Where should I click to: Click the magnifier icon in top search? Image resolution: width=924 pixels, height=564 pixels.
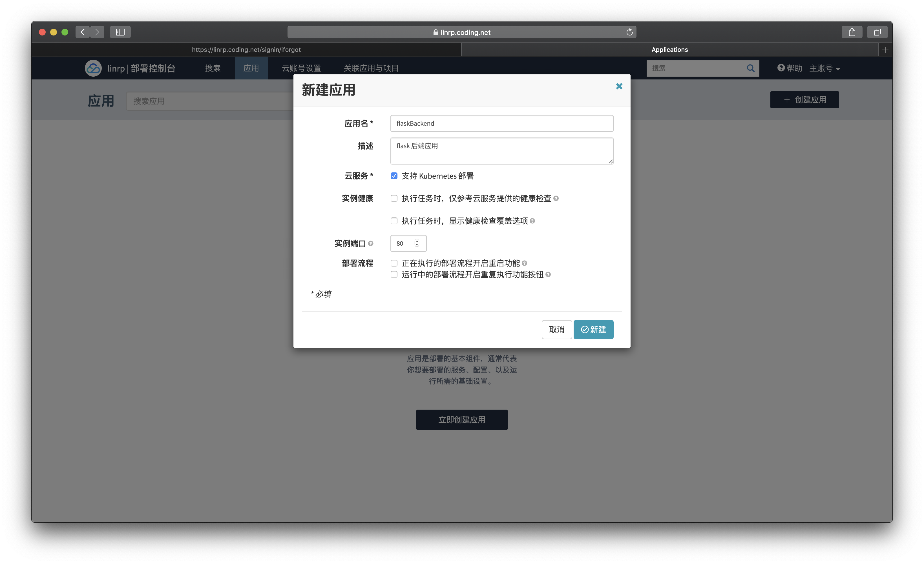(x=750, y=68)
